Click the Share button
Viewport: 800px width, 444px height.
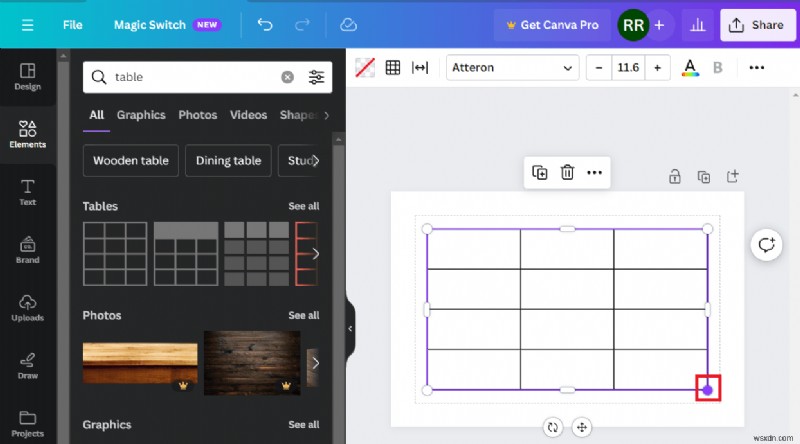point(757,25)
